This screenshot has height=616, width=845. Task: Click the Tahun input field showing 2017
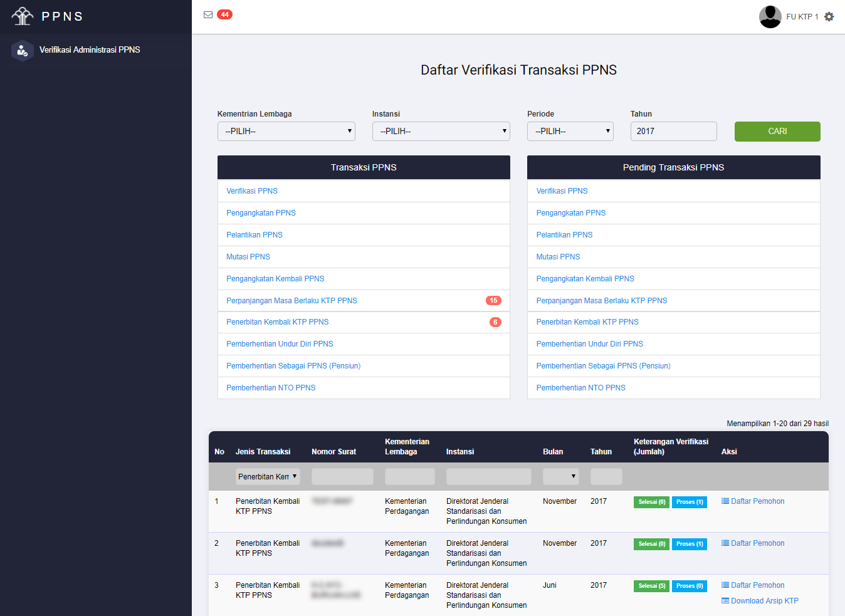(673, 132)
